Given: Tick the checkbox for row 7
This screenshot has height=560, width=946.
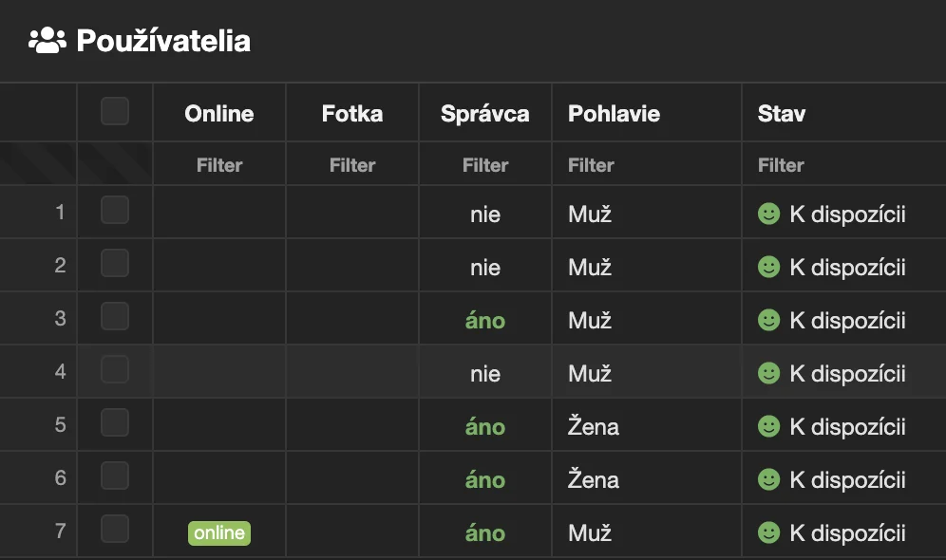Looking at the screenshot, I should tap(115, 529).
